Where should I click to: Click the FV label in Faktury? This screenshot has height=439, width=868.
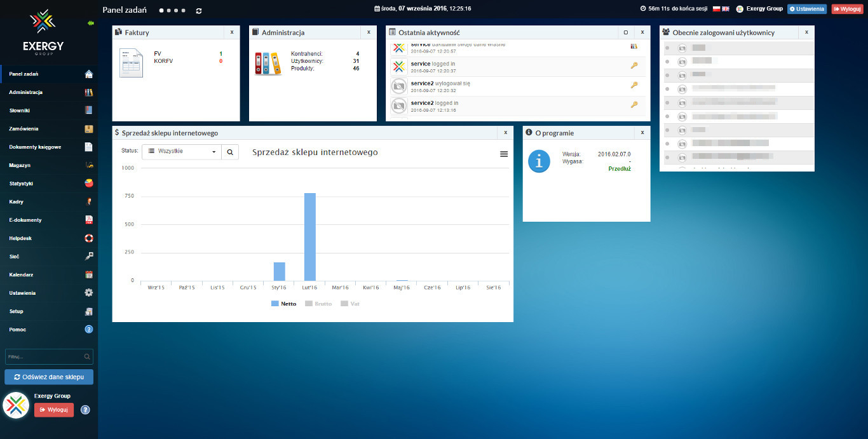pyautogui.click(x=158, y=54)
